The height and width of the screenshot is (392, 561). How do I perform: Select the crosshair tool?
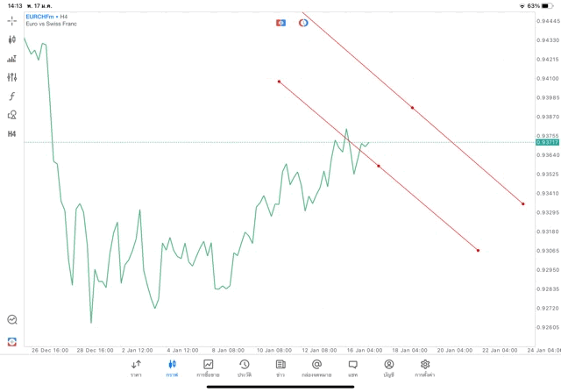[x=12, y=20]
